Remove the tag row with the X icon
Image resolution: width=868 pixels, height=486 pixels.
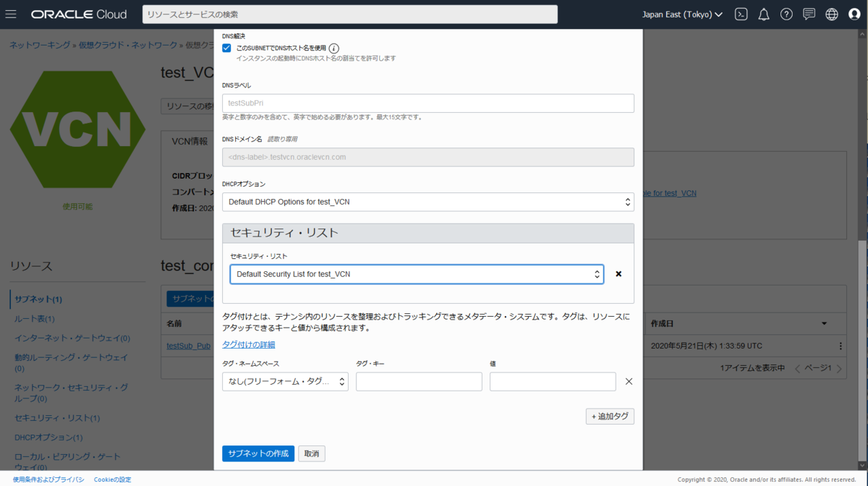pos(629,381)
